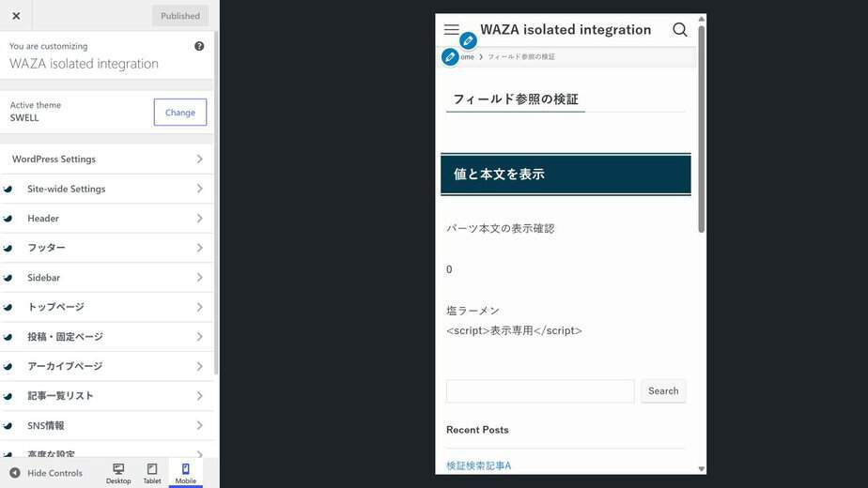This screenshot has width=868, height=488.
Task: Open the 検証検索記事A recent post link
Action: tap(479, 465)
